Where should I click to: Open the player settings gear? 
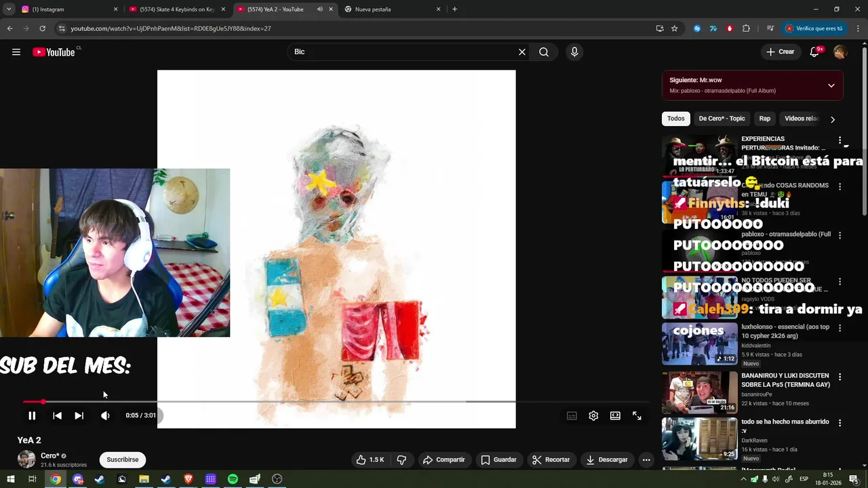point(593,415)
